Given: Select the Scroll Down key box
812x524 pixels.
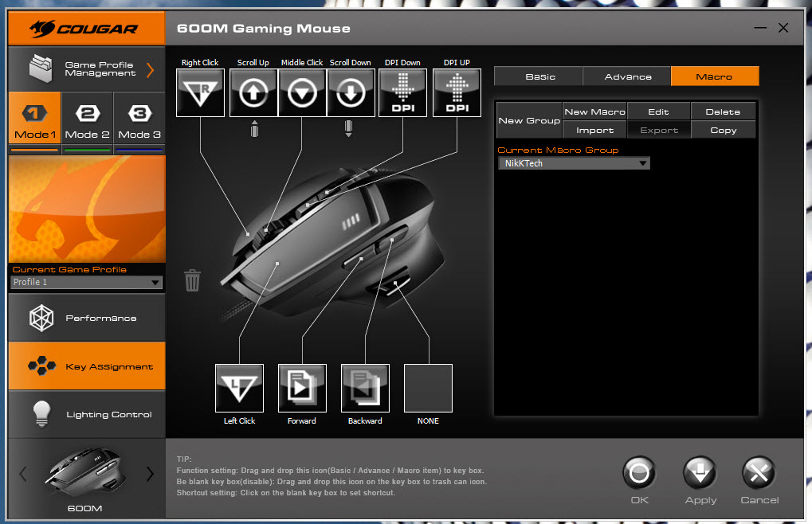Looking at the screenshot, I should click(x=351, y=92).
